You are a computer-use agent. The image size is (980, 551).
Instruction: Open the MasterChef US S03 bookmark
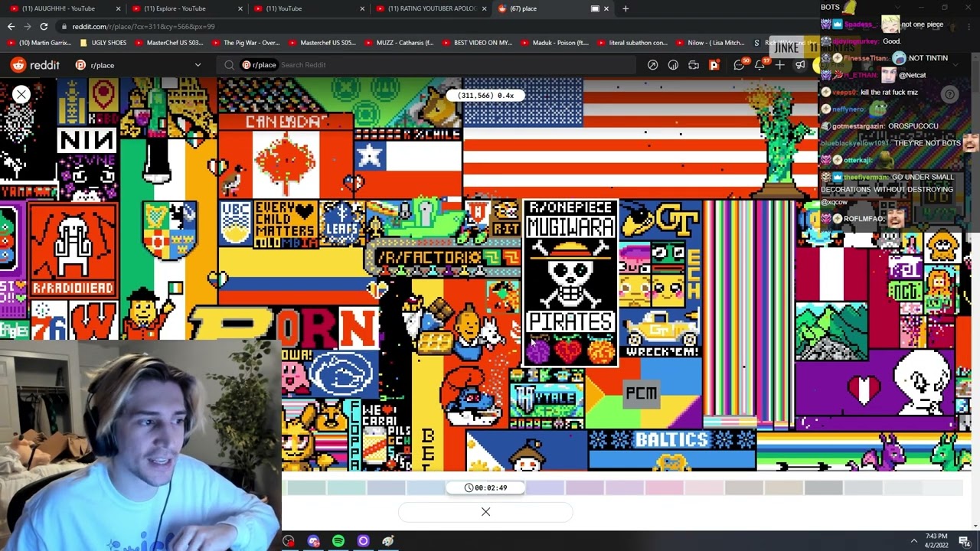click(x=169, y=43)
